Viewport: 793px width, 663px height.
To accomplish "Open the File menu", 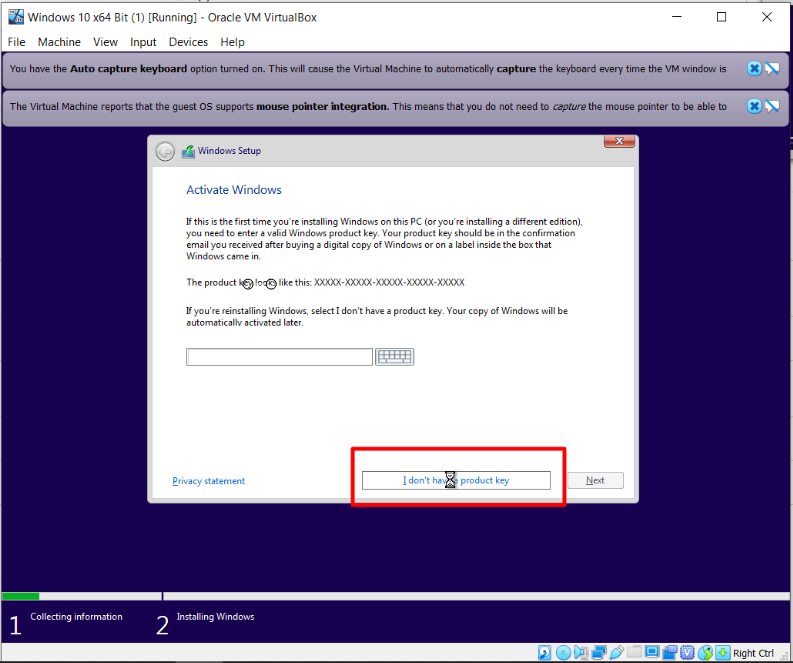I will [x=16, y=42].
